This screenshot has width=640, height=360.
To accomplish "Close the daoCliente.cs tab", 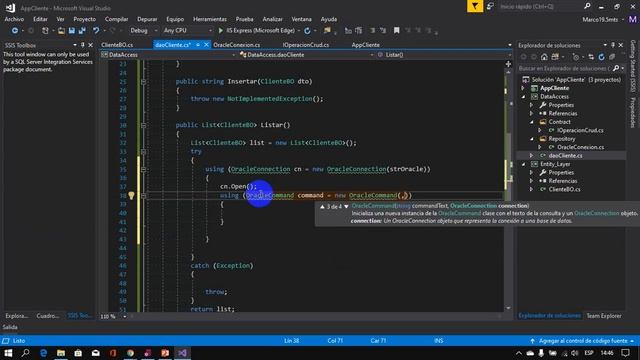I will 206,45.
